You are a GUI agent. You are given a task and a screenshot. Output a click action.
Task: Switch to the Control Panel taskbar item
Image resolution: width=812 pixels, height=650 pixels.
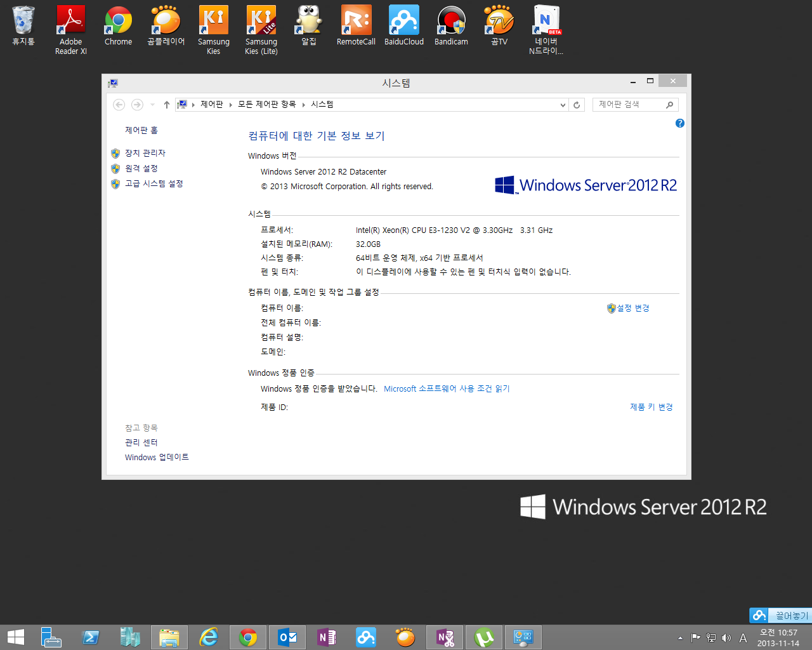(x=523, y=637)
